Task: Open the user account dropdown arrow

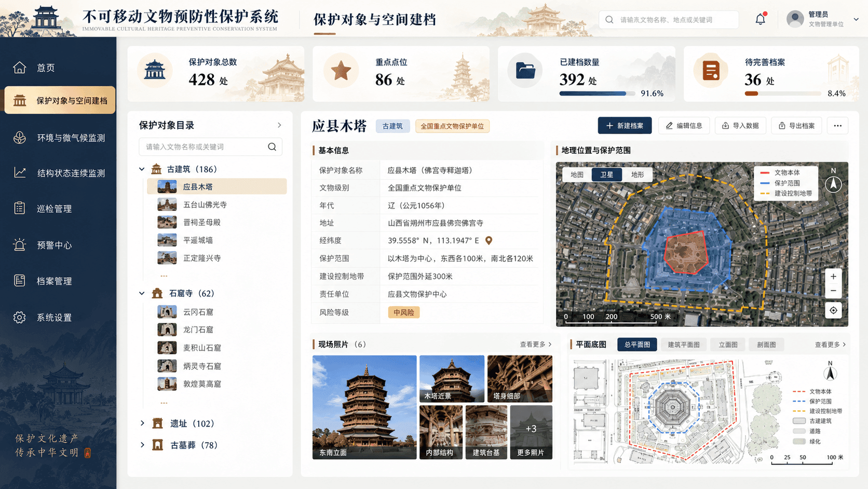Action: 856,19
